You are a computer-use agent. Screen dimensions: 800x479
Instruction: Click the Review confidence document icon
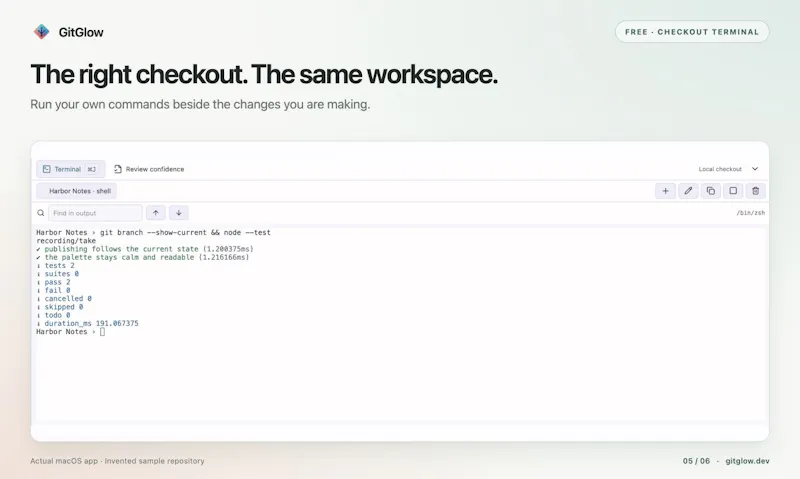pyautogui.click(x=118, y=169)
